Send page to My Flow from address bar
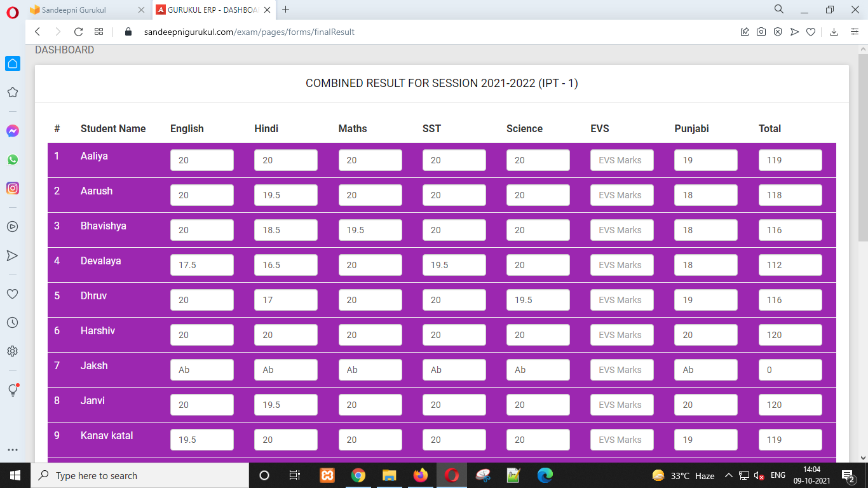Viewport: 868px width, 488px height. [x=794, y=32]
